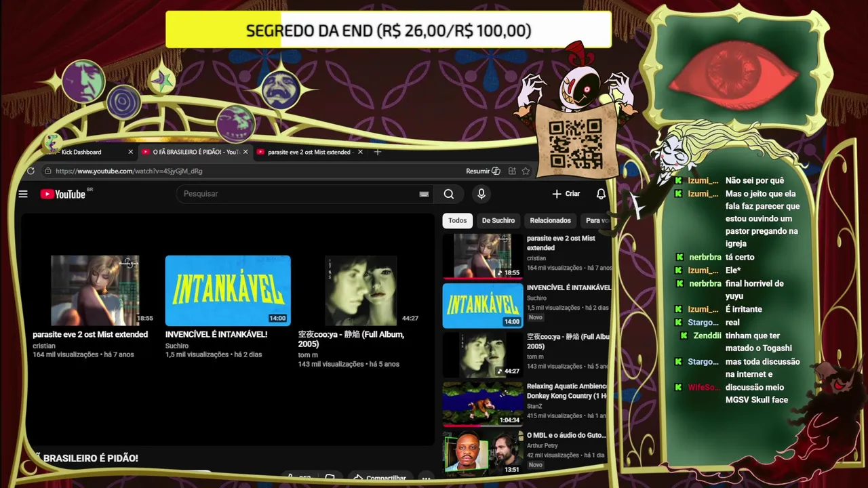Open sidebar parasite eve 2 ost thumbnail
This screenshot has width=868, height=488.
483,256
